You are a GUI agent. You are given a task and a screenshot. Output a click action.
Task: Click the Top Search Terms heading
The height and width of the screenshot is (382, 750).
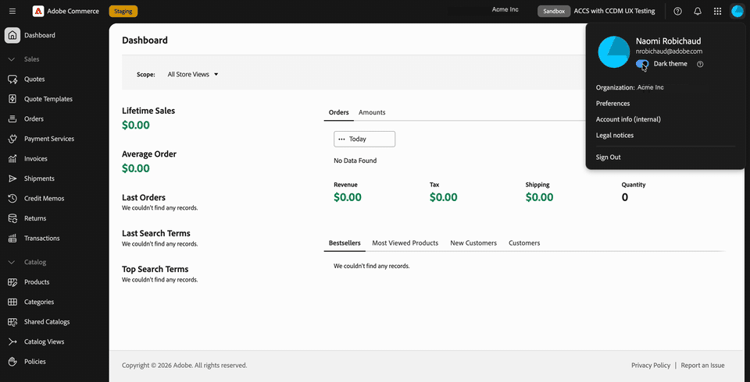click(x=155, y=269)
